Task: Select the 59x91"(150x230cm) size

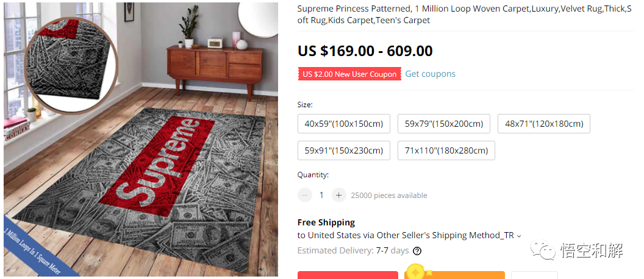Action: 343,150
